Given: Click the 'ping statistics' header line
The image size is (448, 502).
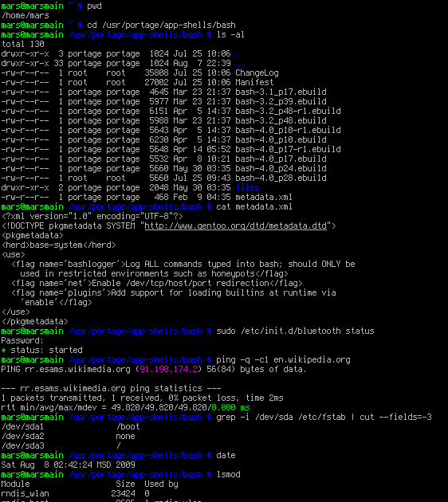Looking at the screenshot, I should pyautogui.click(x=111, y=388).
